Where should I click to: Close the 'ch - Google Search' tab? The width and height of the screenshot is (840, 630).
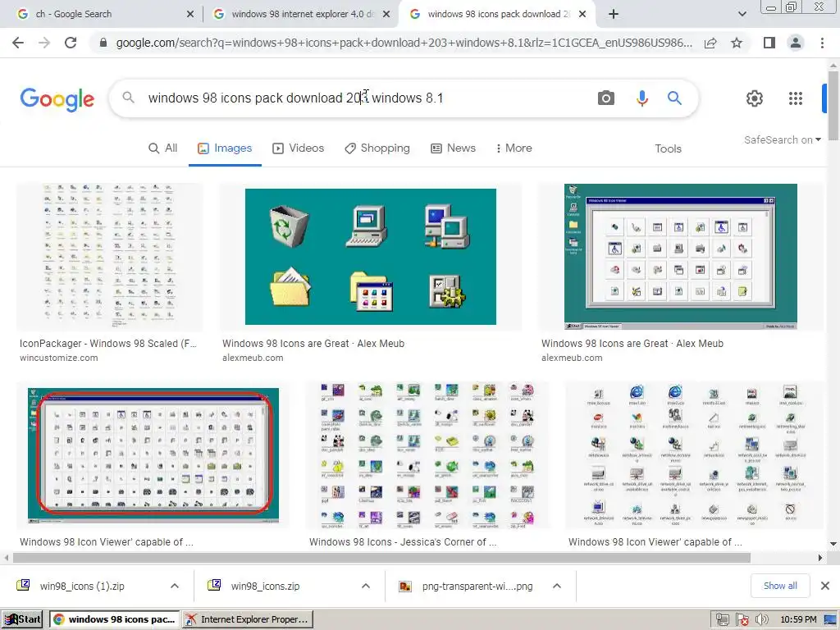click(x=190, y=15)
